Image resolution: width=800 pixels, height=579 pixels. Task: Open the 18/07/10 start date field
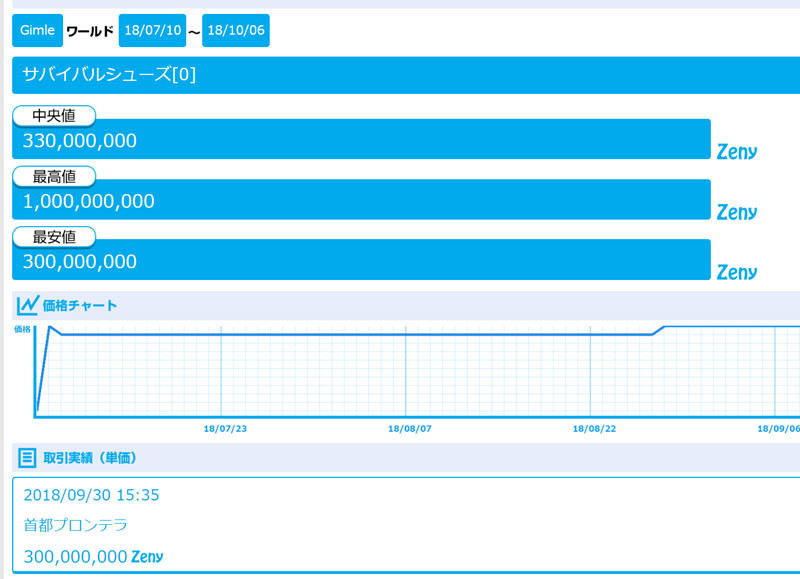[x=153, y=31]
